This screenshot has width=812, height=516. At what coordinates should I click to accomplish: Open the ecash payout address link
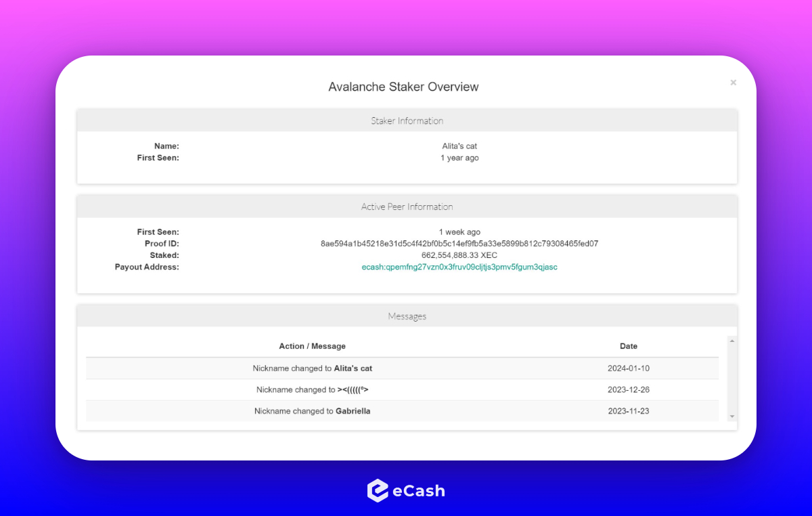click(459, 267)
